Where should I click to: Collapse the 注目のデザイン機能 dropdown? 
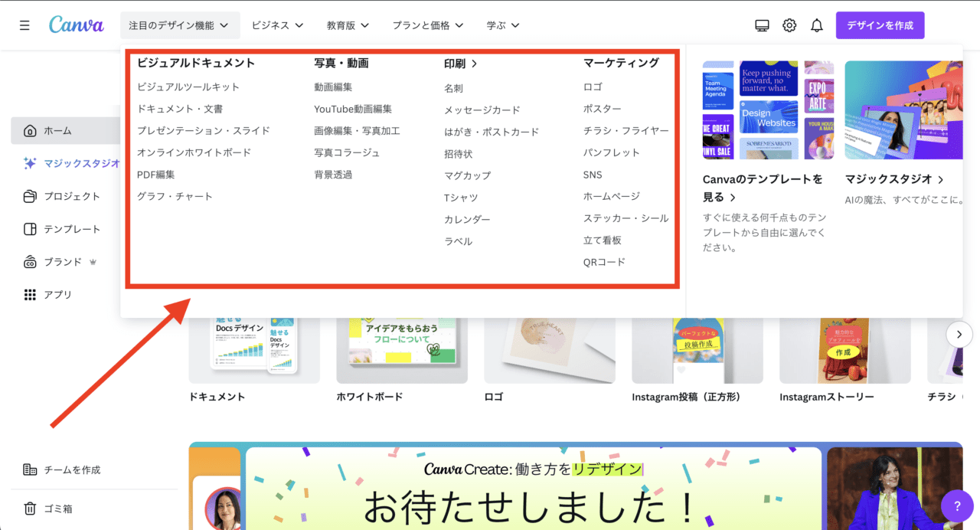tap(179, 25)
